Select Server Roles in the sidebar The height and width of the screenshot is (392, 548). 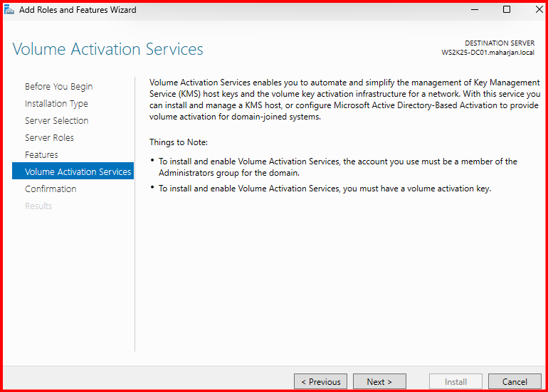pos(49,138)
